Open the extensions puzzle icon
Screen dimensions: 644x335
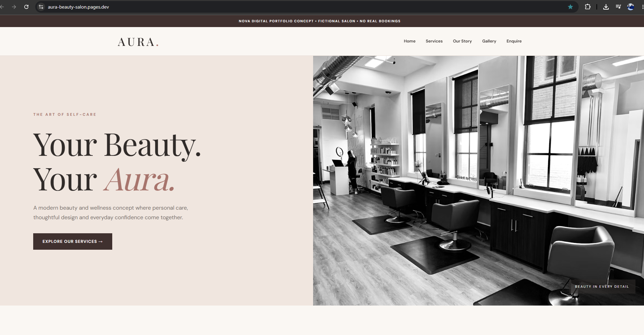click(588, 7)
